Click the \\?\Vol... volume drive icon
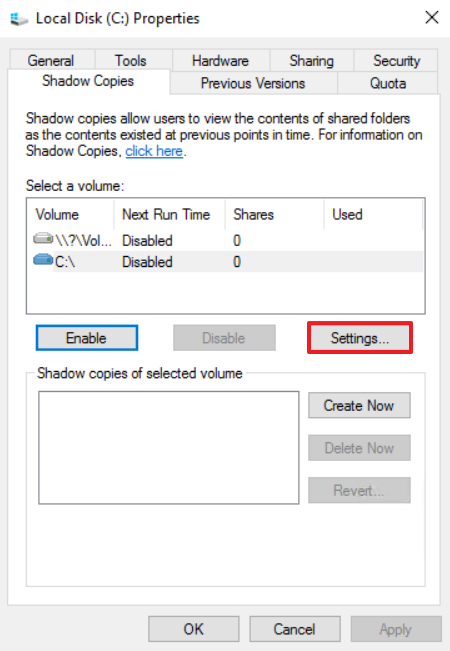Viewport: 450px width, 651px height. point(43,239)
